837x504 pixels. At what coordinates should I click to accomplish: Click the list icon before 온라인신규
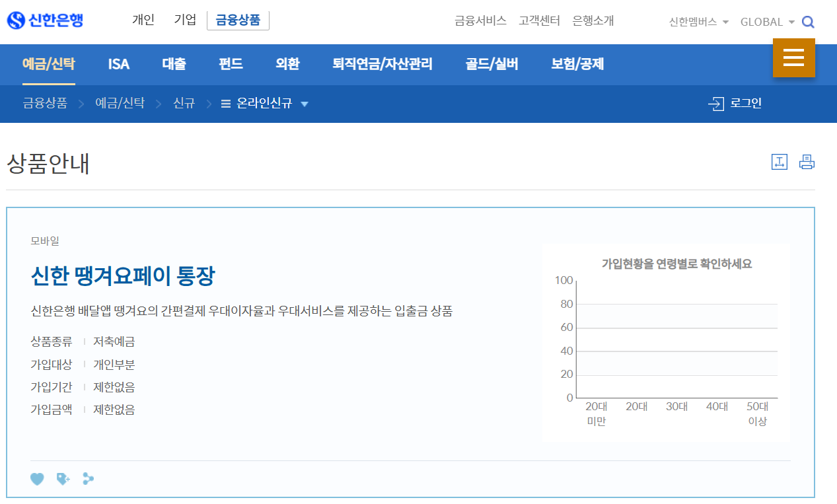click(226, 104)
